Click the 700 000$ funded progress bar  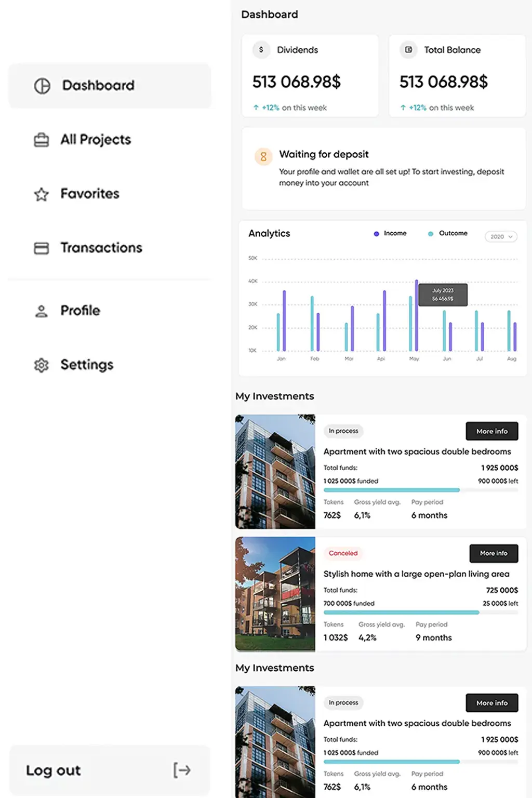coord(421,613)
